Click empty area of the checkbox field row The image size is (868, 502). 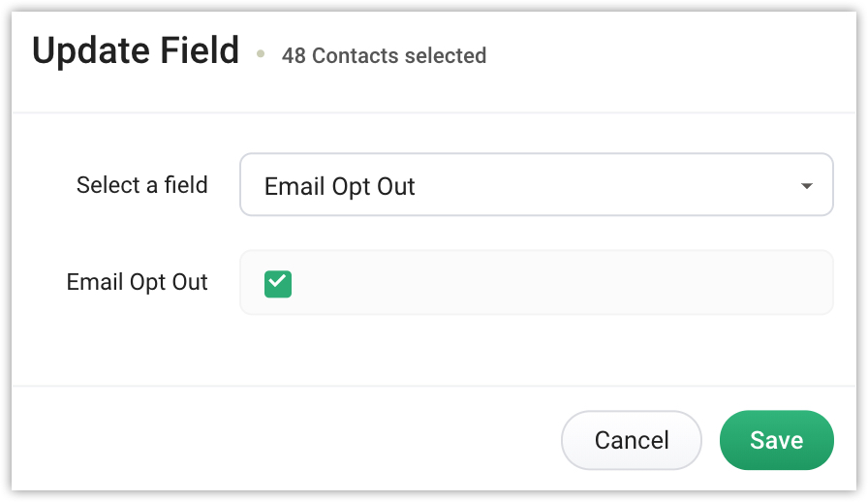[553, 283]
